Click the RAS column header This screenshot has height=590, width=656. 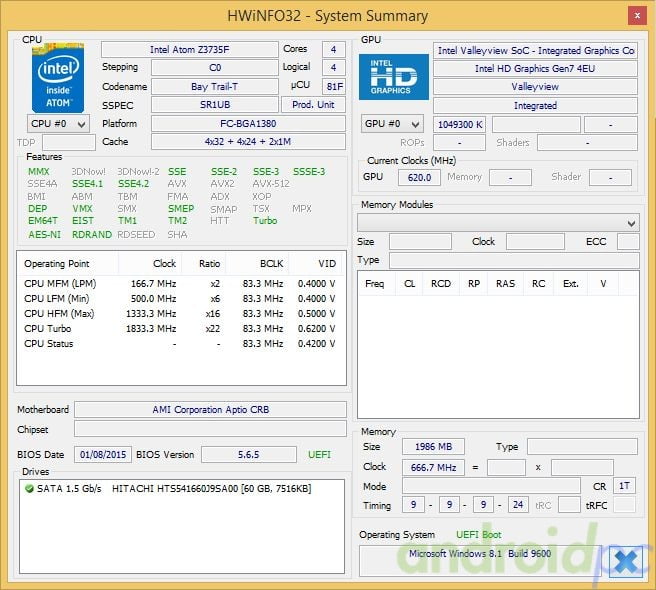click(505, 284)
